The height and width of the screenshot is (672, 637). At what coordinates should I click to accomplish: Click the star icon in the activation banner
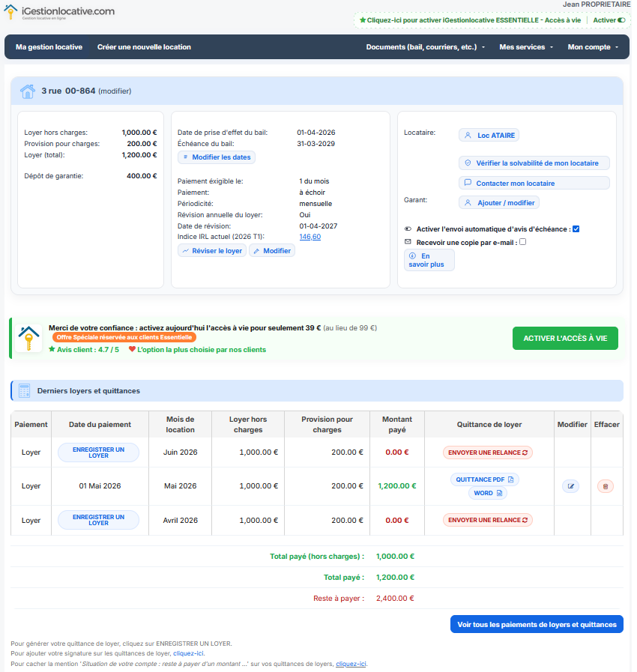pos(363,20)
